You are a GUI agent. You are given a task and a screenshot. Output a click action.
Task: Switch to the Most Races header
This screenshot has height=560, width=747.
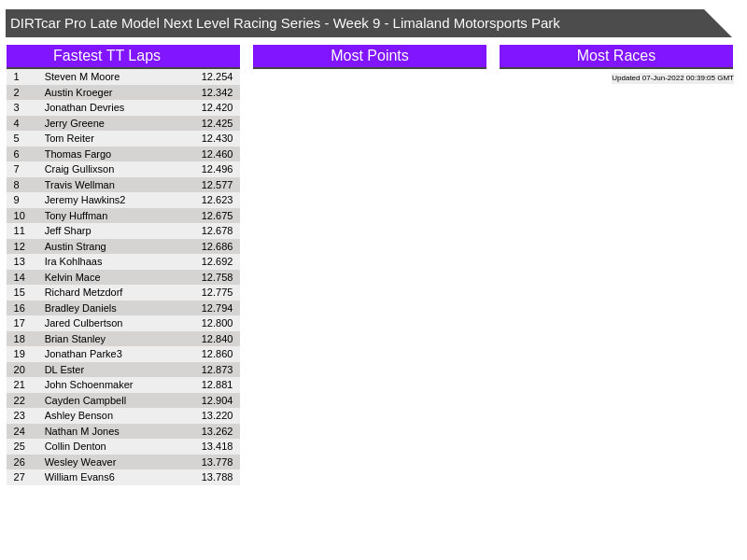[x=615, y=56]
